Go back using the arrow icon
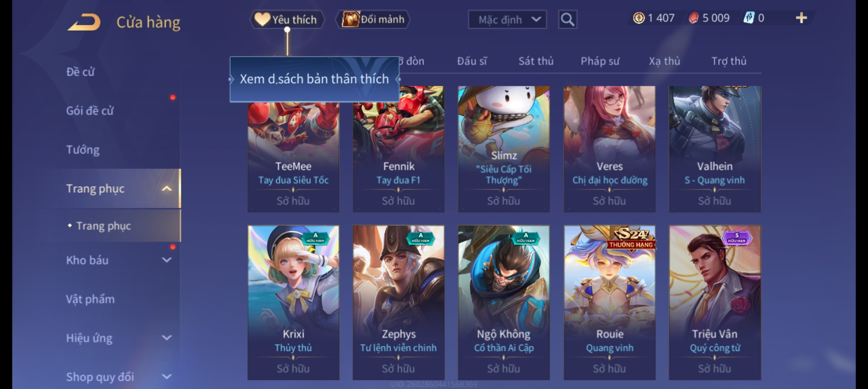 click(x=84, y=22)
